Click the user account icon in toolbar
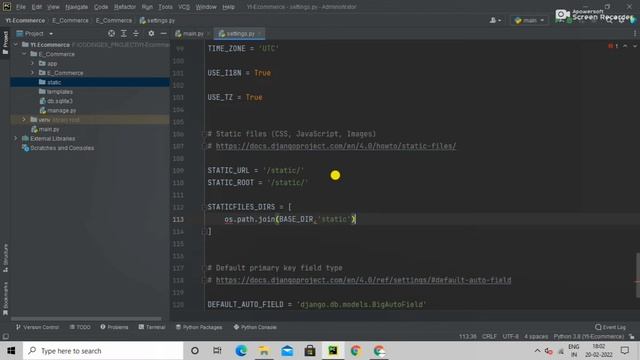Image resolution: width=640 pixels, height=360 pixels. tap(495, 20)
